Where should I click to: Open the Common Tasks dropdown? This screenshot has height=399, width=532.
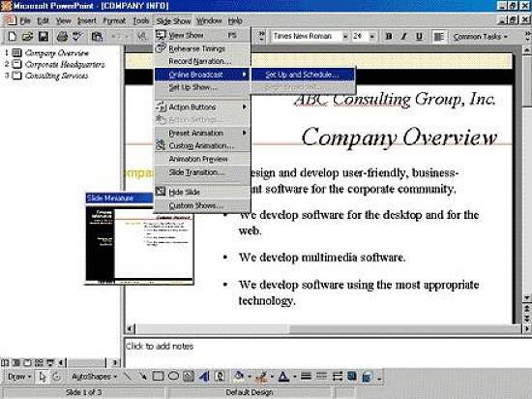click(x=481, y=37)
